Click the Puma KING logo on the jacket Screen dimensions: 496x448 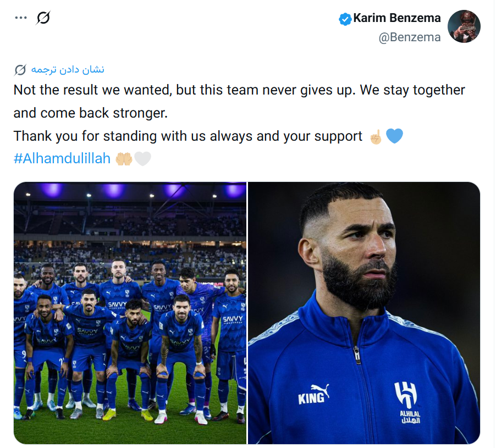pyautogui.click(x=313, y=394)
